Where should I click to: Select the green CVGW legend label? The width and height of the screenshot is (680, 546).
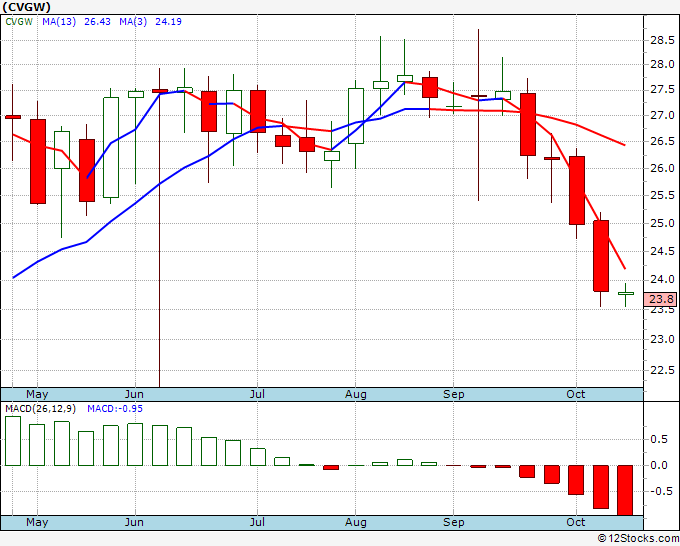(19, 22)
